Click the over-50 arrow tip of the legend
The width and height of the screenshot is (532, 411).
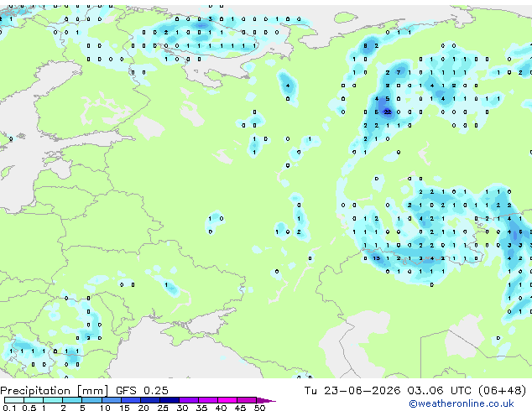point(267,400)
